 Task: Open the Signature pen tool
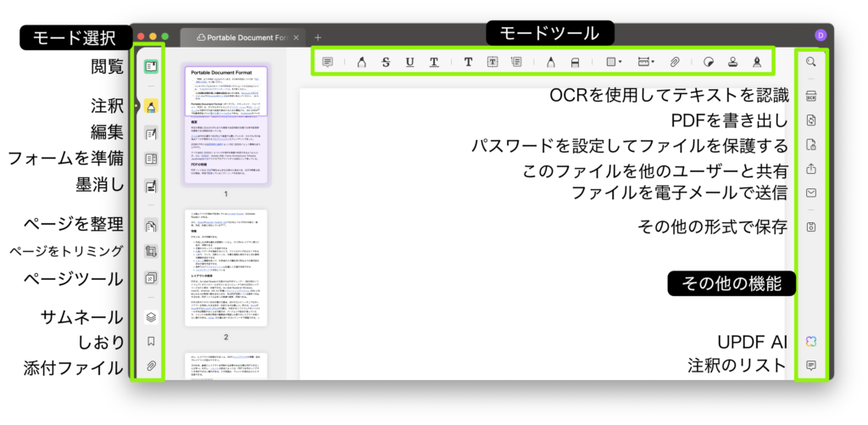click(757, 62)
